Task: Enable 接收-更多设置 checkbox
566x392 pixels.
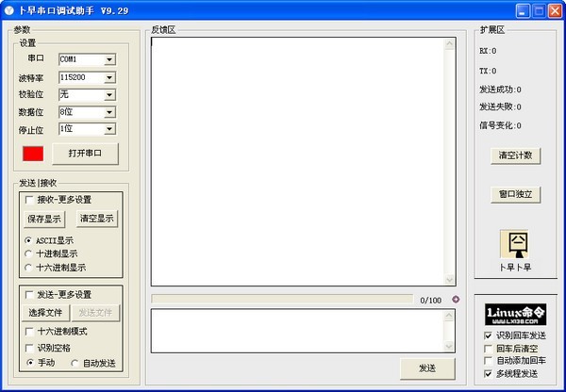Action: tap(29, 200)
